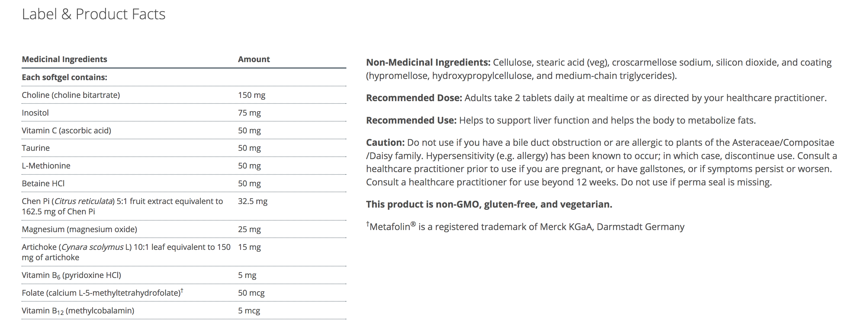Click the Label & Product Facts heading
The width and height of the screenshot is (868, 330).
click(x=94, y=14)
